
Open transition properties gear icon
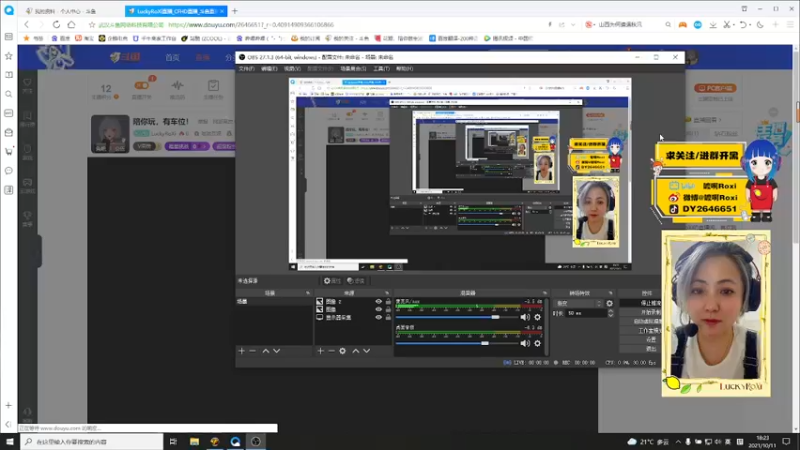(609, 303)
